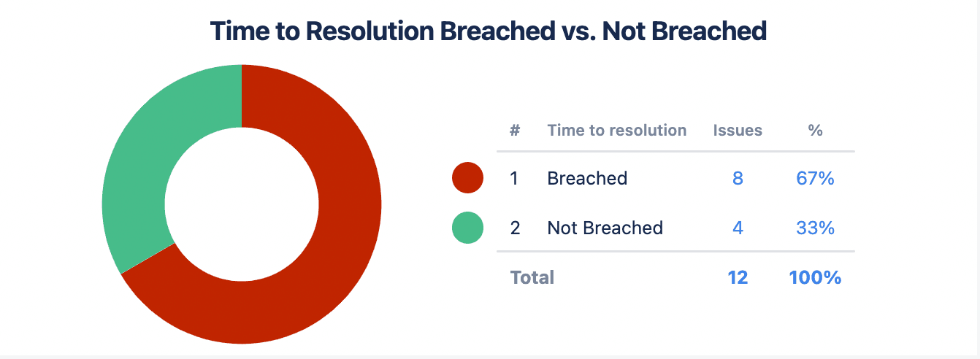
Task: Select the Not Breached row label
Action: click(605, 228)
